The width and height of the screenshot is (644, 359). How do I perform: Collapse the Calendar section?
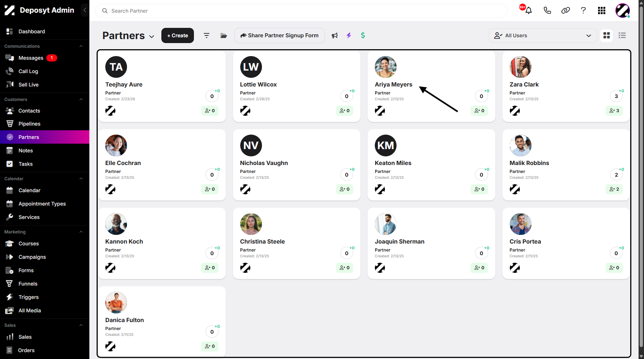tap(81, 179)
